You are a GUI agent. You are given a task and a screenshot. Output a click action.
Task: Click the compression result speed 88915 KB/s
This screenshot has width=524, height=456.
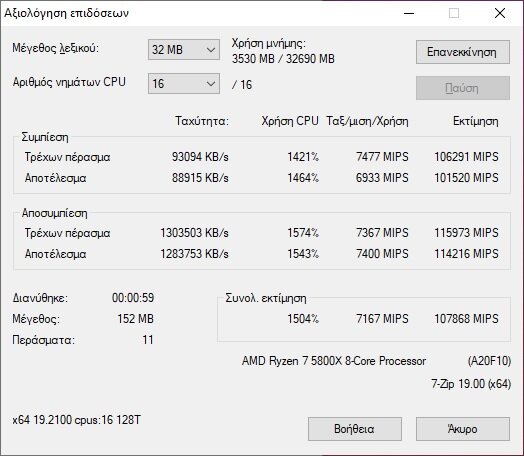tap(200, 178)
